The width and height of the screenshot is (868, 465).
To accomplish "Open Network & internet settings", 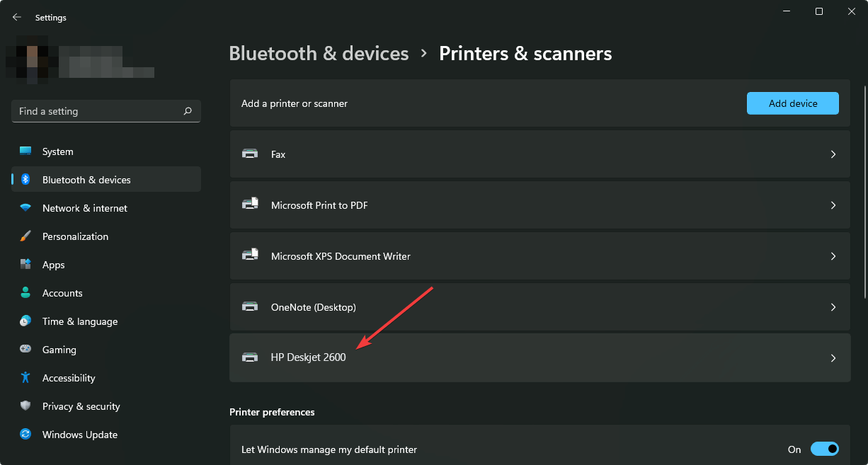I will point(25,207).
